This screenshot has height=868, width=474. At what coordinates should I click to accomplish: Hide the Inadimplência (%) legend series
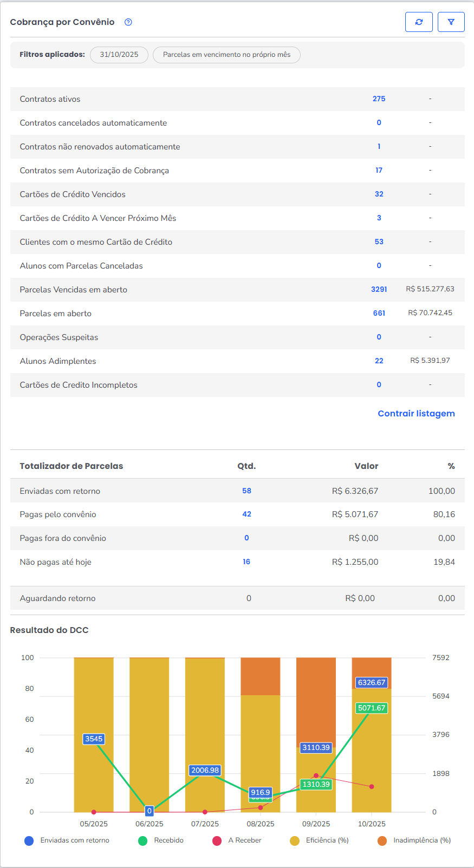pos(414,840)
